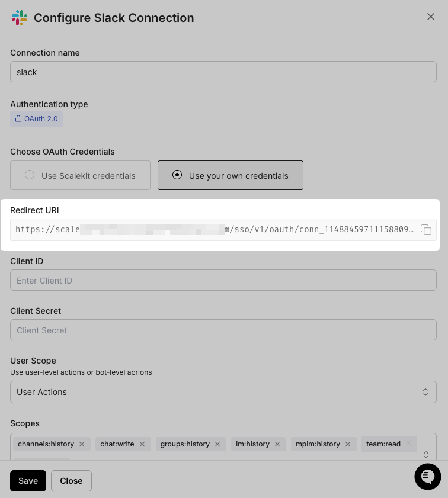Image resolution: width=448 pixels, height=498 pixels.
Task: Close the dialog with the X icon
Action: point(431,17)
